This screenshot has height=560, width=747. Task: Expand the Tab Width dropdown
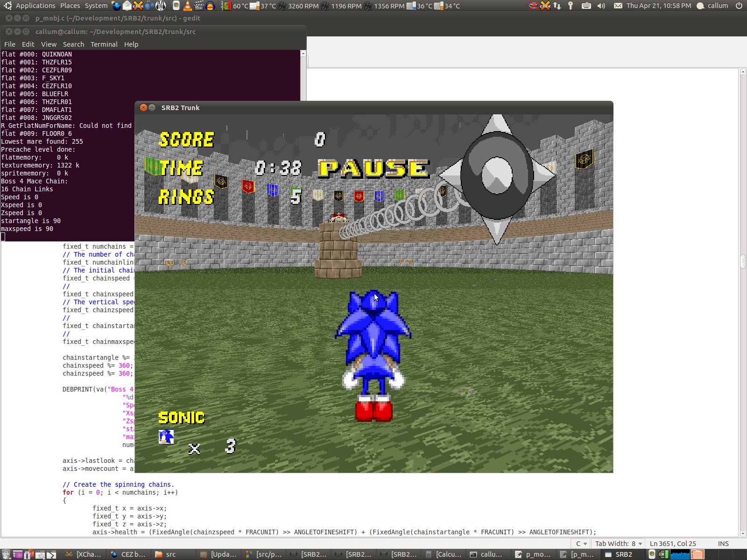[618, 544]
